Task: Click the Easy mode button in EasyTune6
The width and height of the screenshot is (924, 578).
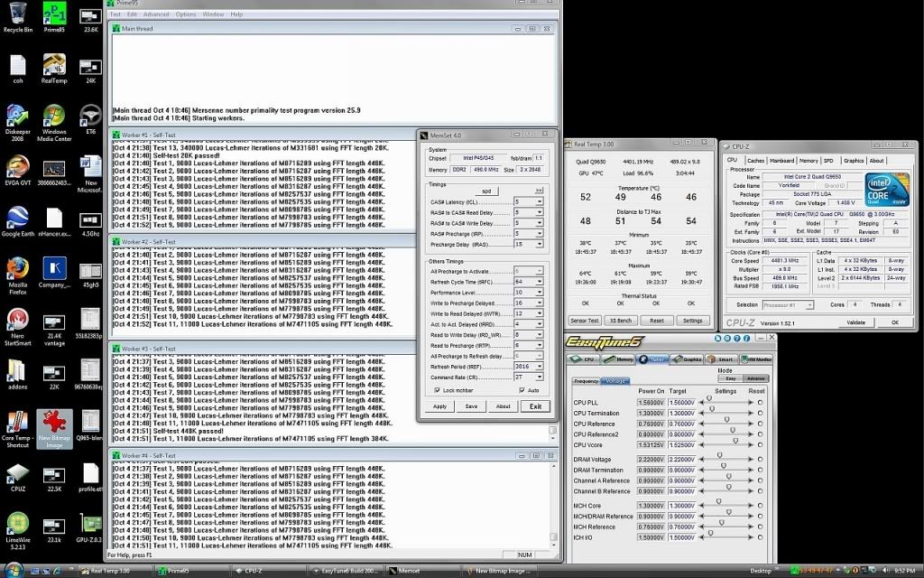Action: tap(730, 378)
